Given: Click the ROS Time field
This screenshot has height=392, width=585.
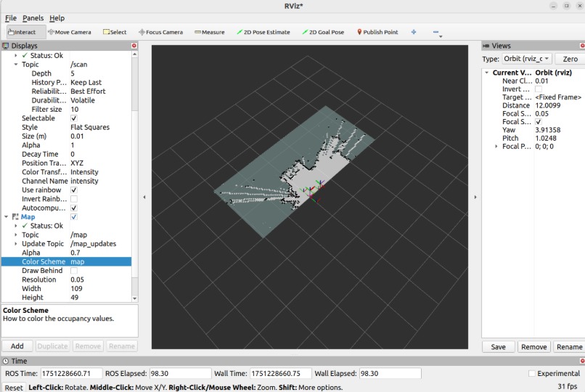Looking at the screenshot, I should point(71,373).
